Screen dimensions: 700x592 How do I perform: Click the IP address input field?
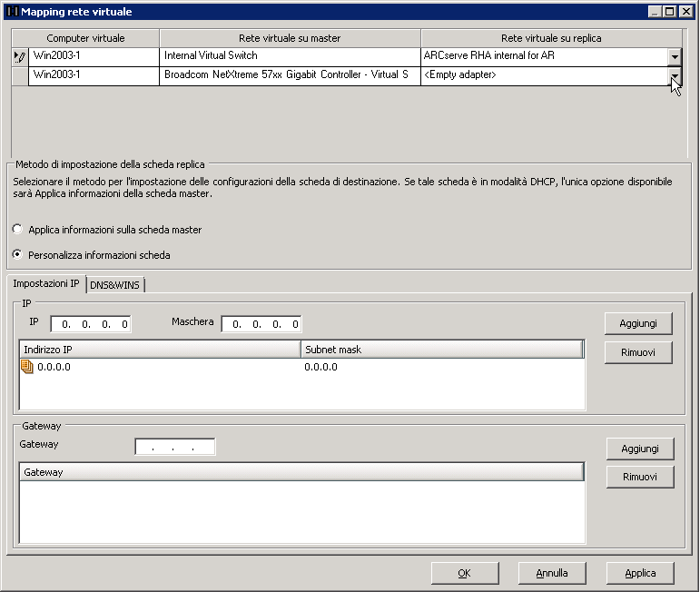[91, 323]
